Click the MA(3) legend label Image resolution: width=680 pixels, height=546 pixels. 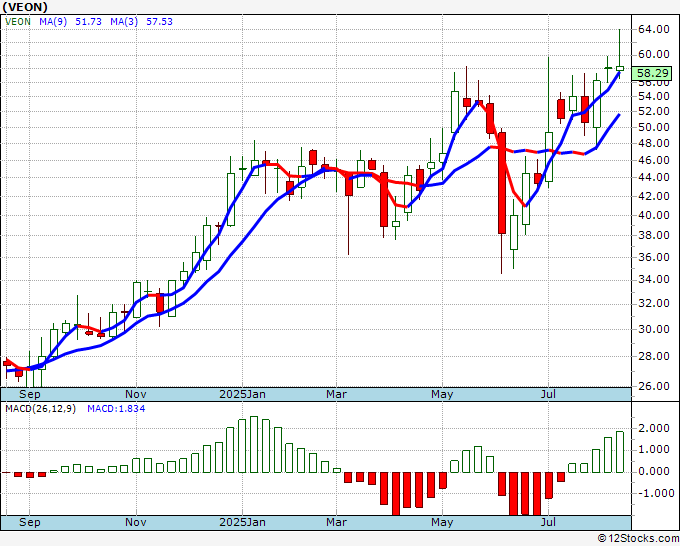(124, 22)
